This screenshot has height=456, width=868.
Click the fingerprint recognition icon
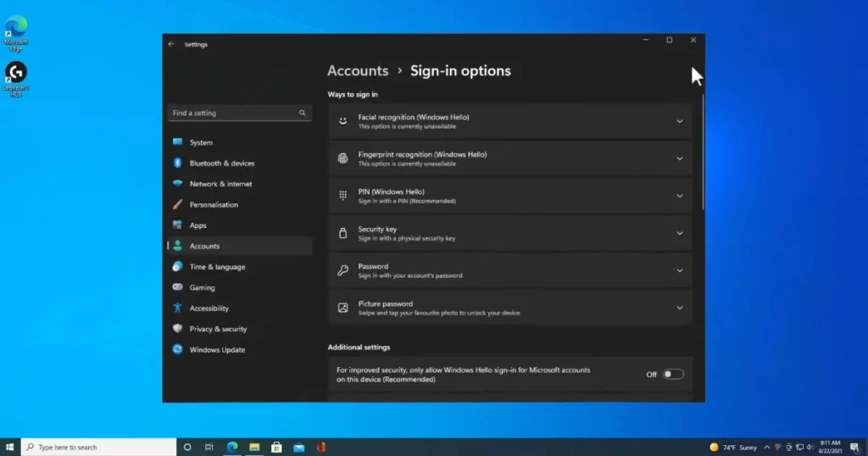point(343,158)
